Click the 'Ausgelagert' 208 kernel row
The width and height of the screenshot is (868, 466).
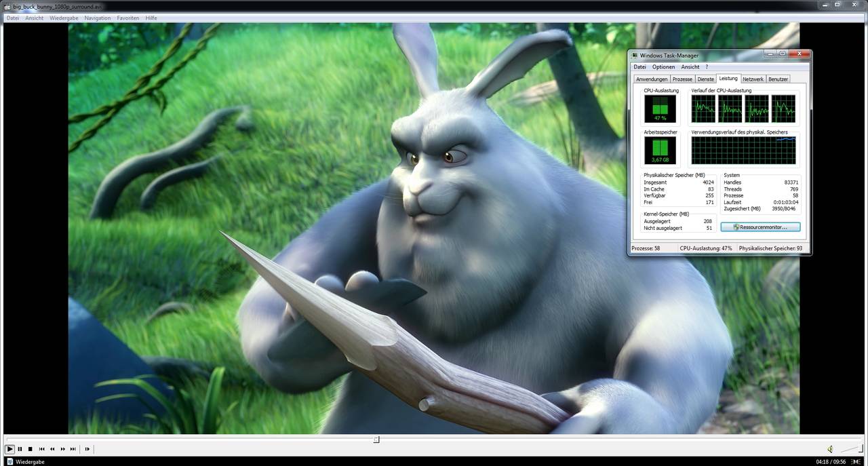tap(679, 221)
